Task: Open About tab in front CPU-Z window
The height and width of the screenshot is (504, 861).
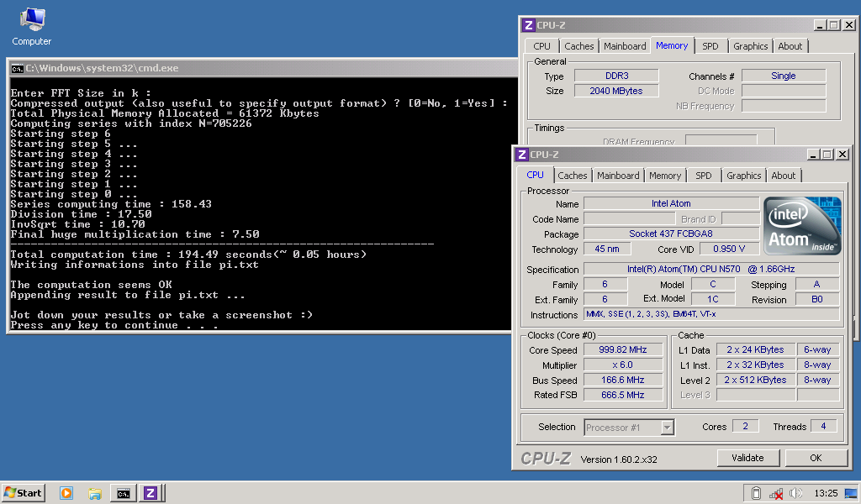Action: pos(783,176)
